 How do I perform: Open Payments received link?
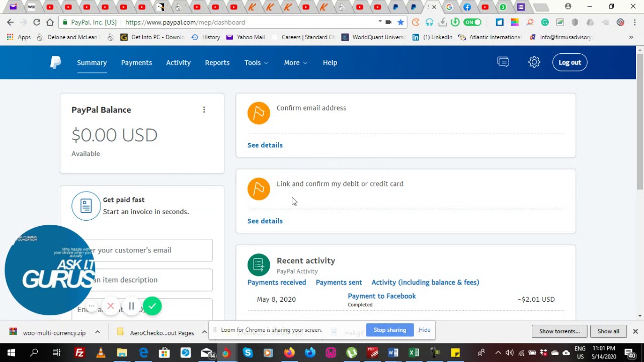[x=277, y=282]
